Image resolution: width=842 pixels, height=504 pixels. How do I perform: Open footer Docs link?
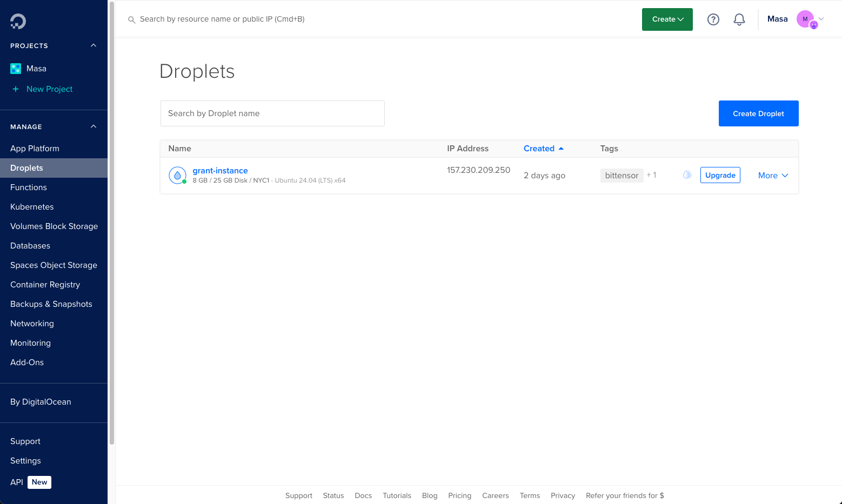(x=363, y=496)
